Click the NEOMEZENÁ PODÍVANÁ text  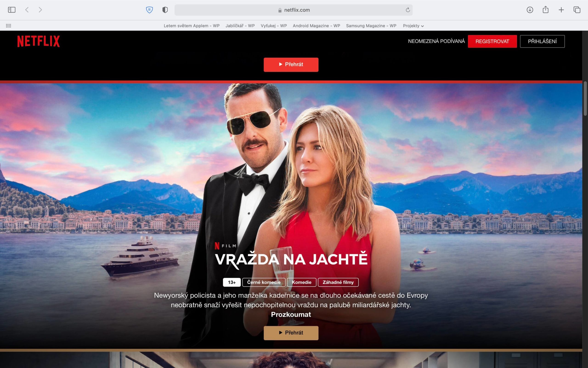pos(436,41)
